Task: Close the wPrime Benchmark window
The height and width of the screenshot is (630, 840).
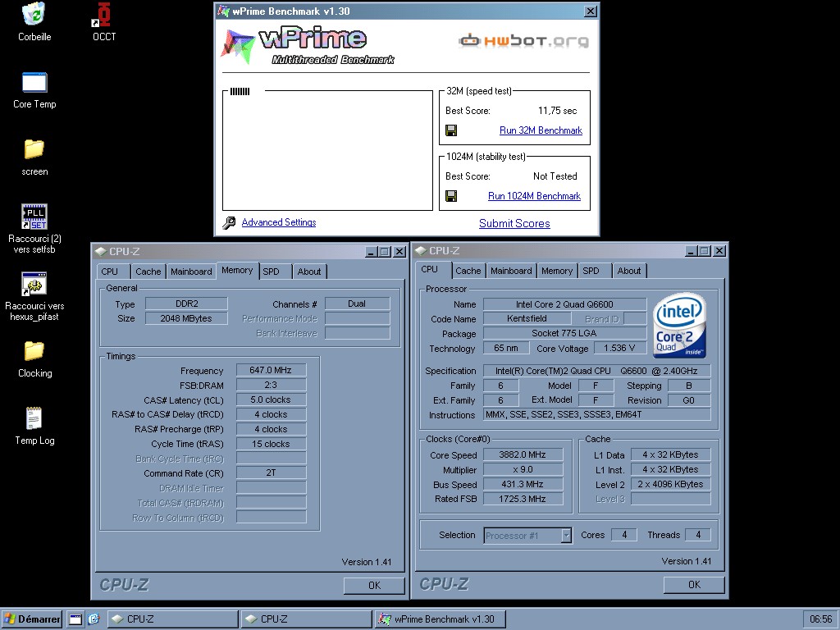Action: pyautogui.click(x=591, y=11)
